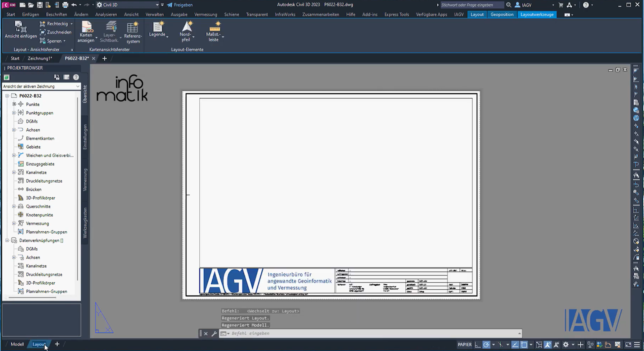
Task: Collapse the Datenverknüpfungen tree node
Action: pyautogui.click(x=7, y=240)
